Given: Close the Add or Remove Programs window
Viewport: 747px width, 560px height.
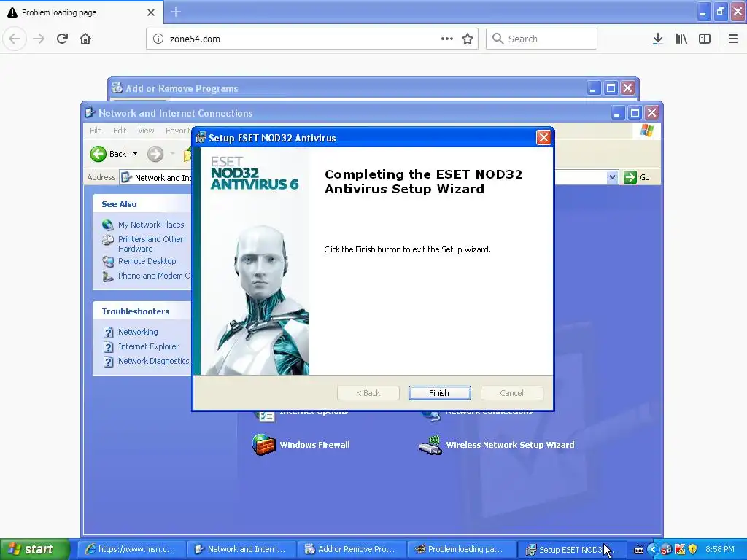Looking at the screenshot, I should click(628, 88).
